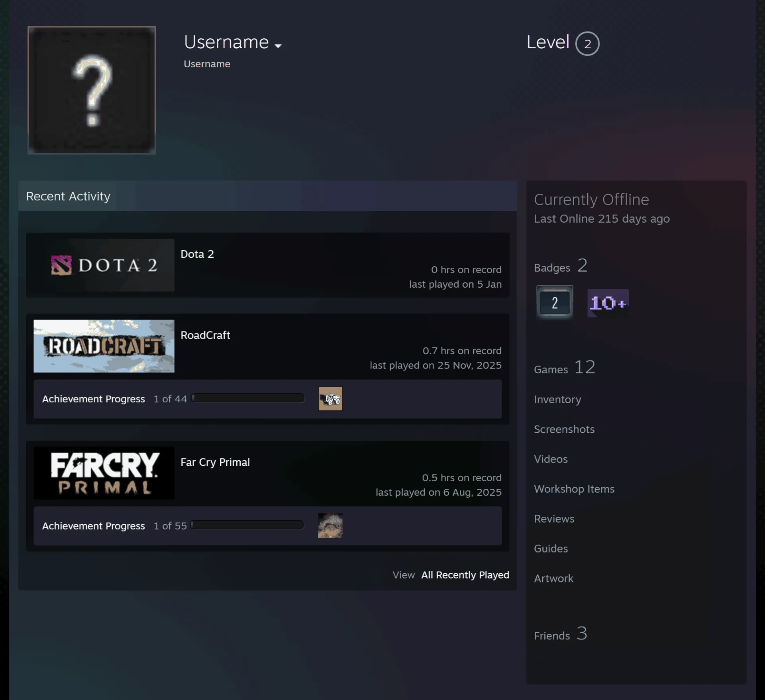Click 'last played on 6 Aug, 2025' text
Screen dimensions: 765x700
(x=439, y=492)
